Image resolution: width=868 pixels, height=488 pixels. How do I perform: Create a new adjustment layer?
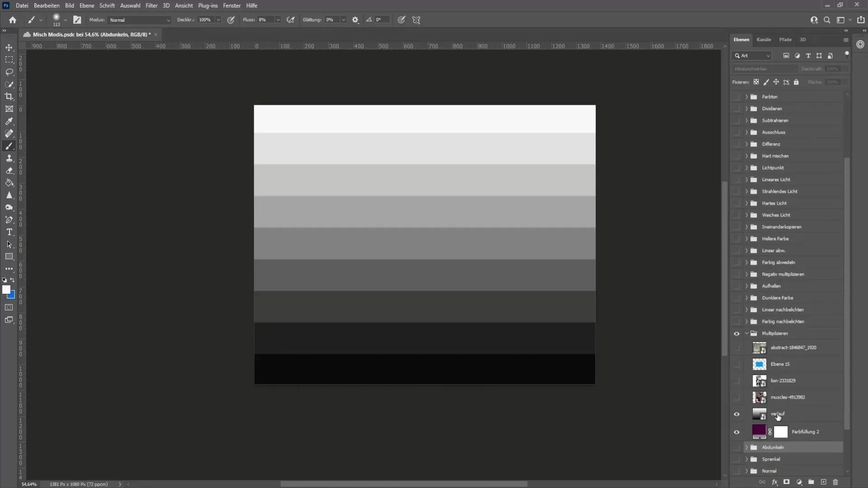[799, 482]
